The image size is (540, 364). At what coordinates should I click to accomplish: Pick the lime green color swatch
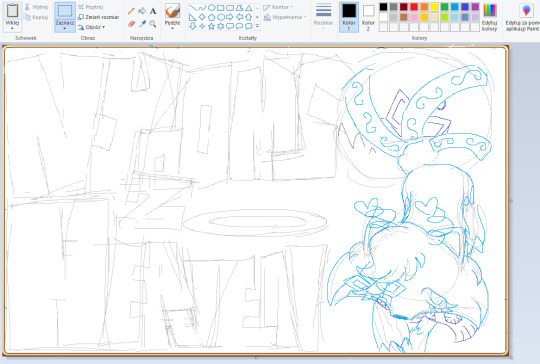[445, 17]
